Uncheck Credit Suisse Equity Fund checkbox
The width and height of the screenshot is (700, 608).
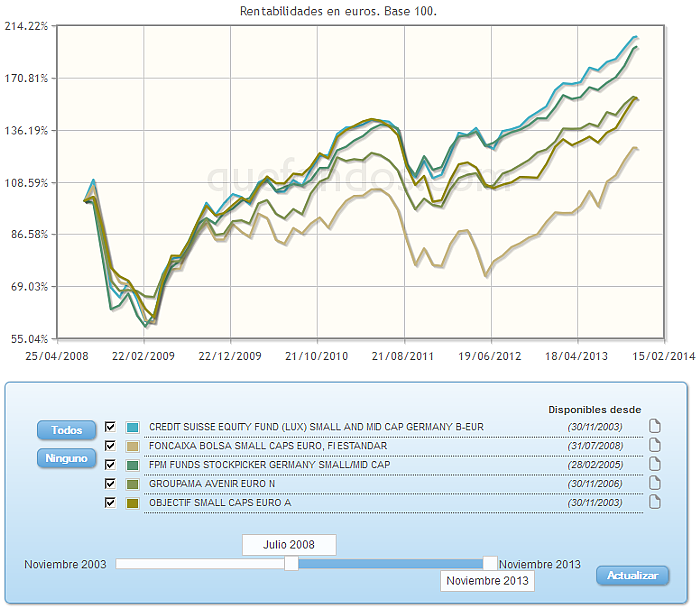click(x=110, y=427)
